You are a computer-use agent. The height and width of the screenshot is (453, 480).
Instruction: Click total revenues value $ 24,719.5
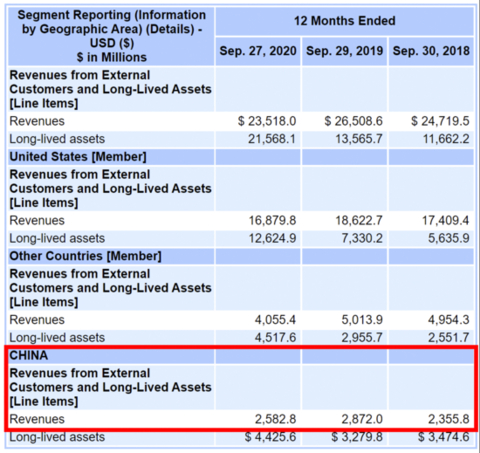coord(440,121)
